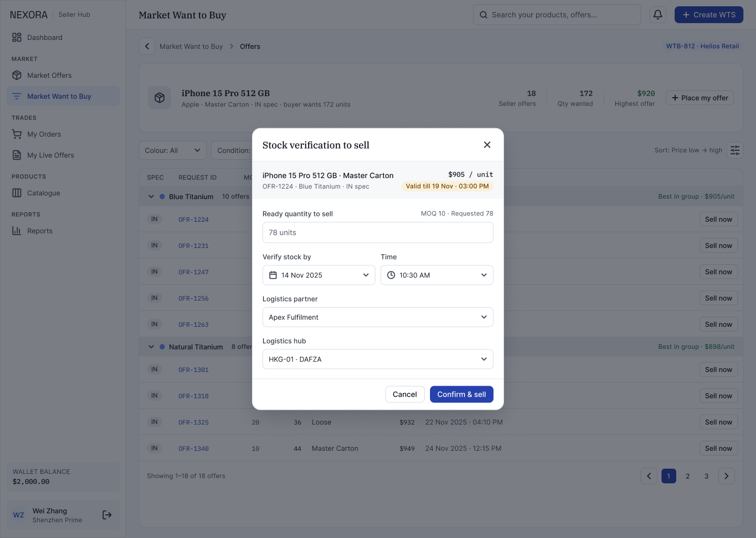Click the NEXORA logo
The width and height of the screenshot is (756, 538).
point(29,15)
